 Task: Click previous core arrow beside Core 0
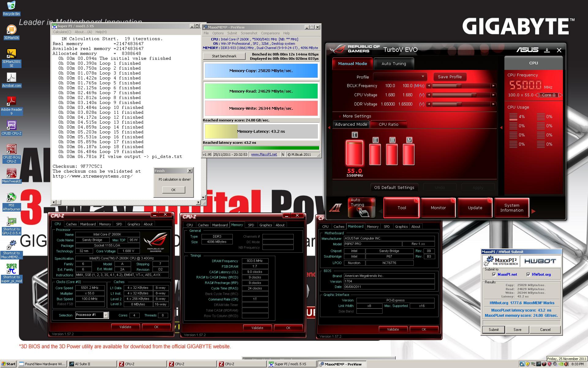point(537,95)
